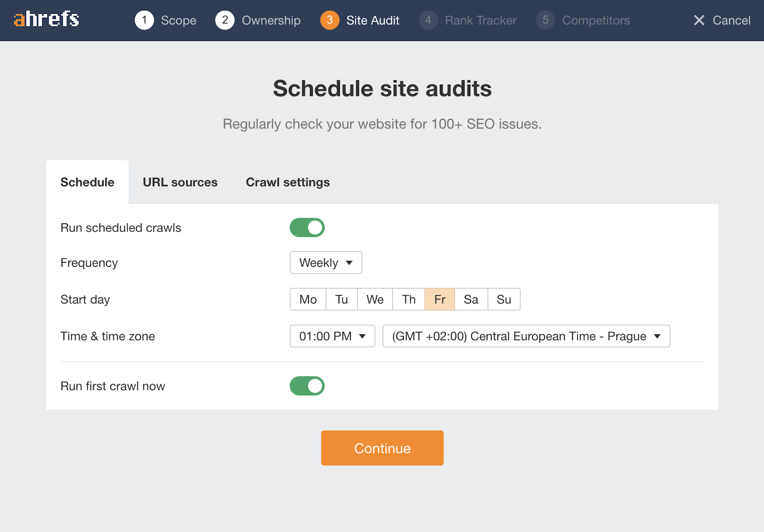The image size is (764, 532).
Task: Turn off Run first crawl now
Action: pyautogui.click(x=307, y=386)
